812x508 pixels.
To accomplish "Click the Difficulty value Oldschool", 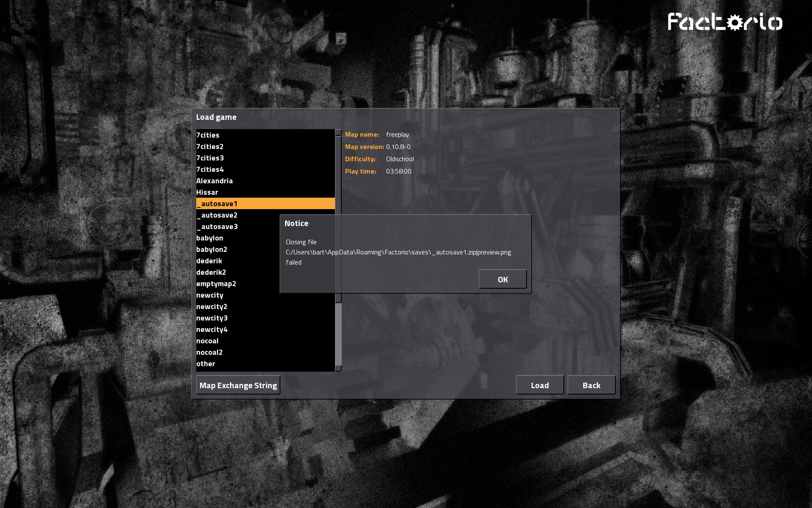I will (400, 159).
